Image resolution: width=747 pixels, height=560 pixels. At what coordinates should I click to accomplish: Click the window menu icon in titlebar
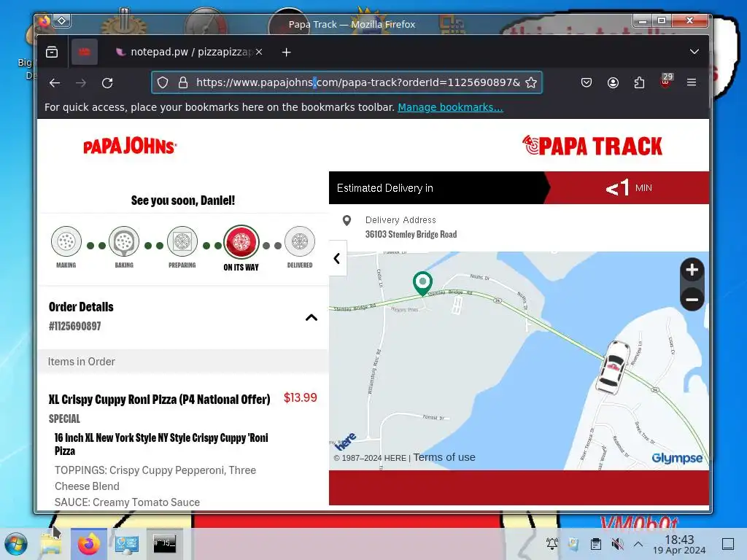pos(62,21)
